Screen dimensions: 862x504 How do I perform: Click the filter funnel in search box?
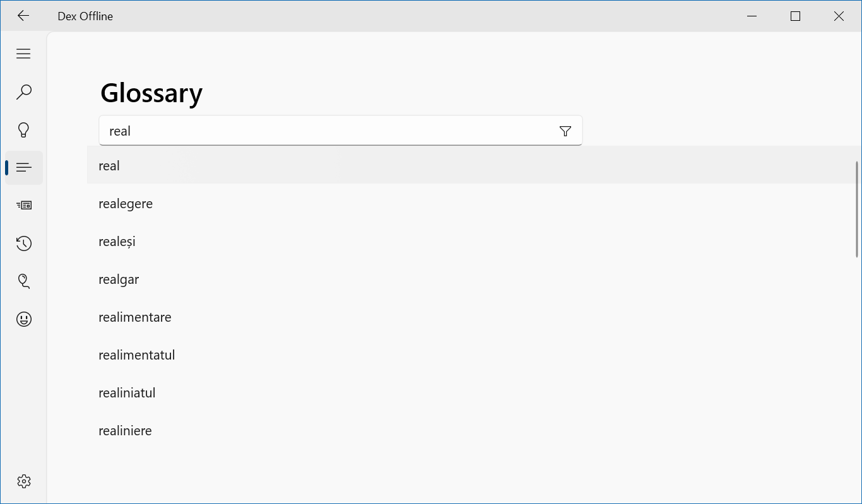point(565,131)
